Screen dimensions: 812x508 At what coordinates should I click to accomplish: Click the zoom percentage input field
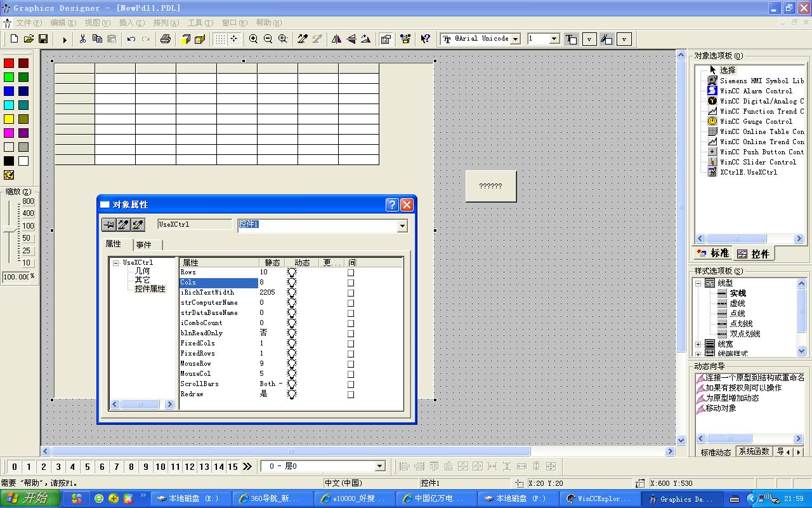coord(16,277)
